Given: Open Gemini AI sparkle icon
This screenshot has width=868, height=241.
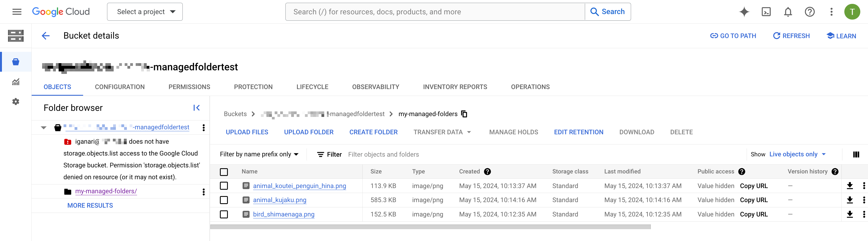Looking at the screenshot, I should click(744, 12).
